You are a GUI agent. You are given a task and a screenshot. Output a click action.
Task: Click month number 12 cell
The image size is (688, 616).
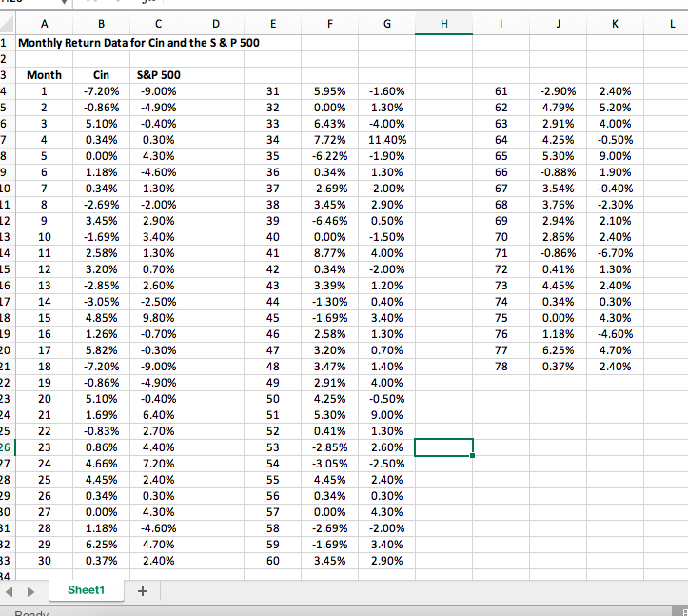(45, 269)
